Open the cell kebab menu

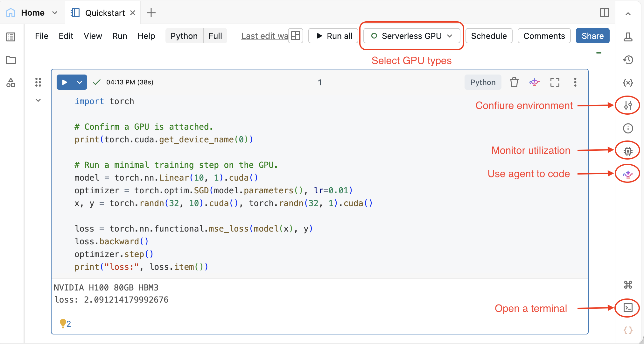575,82
